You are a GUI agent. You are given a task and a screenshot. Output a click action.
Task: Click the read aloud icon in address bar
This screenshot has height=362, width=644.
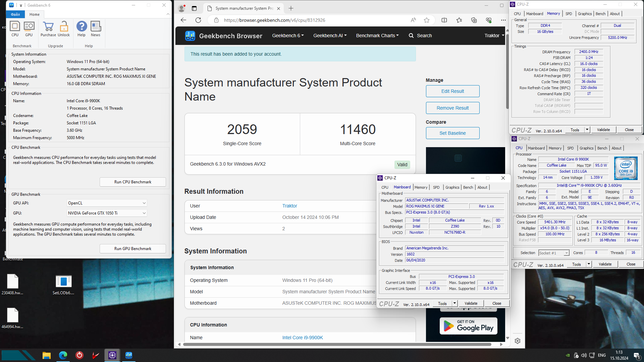coord(413,20)
